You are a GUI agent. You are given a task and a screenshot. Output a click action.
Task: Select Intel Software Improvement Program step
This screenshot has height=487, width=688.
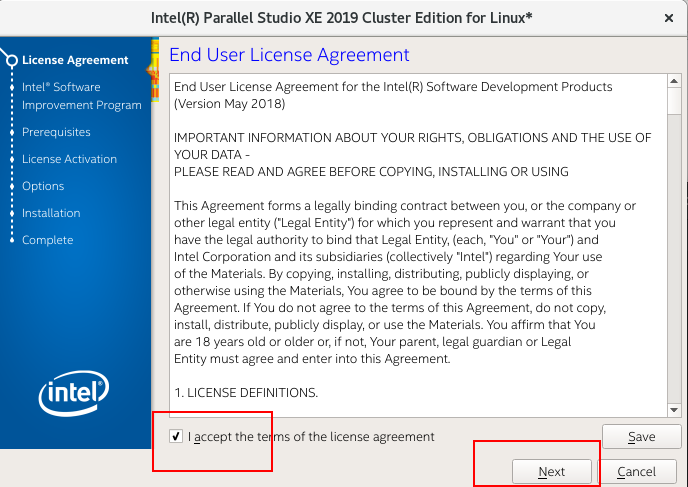pos(82,96)
